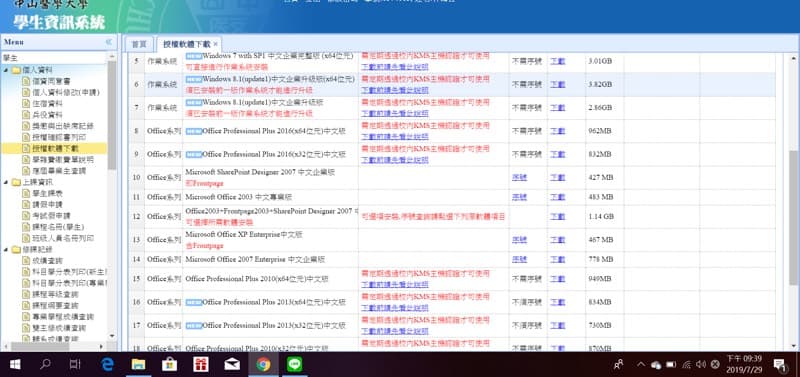The width and height of the screenshot is (800, 377).
Task: Click the 個人資料 folder icon
Action: click(x=16, y=70)
